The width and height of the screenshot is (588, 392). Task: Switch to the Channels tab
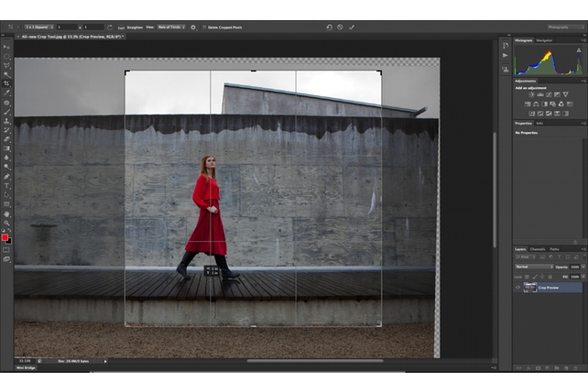[x=538, y=249]
